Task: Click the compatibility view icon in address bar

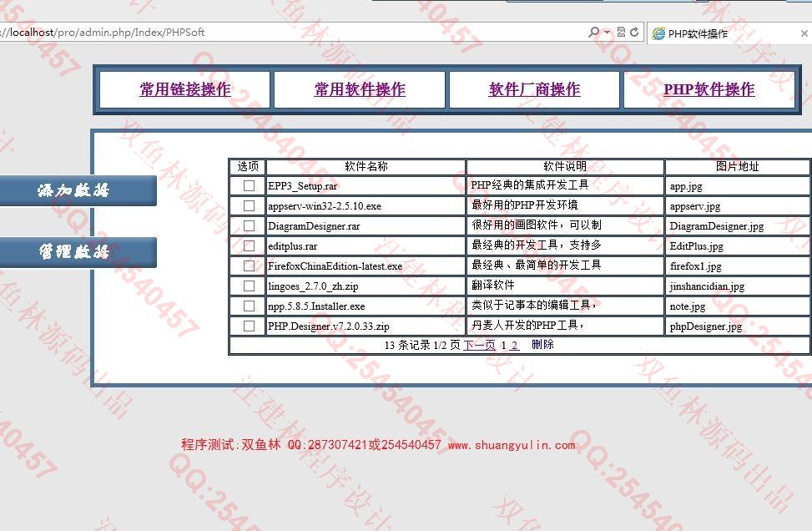Action: point(622,32)
